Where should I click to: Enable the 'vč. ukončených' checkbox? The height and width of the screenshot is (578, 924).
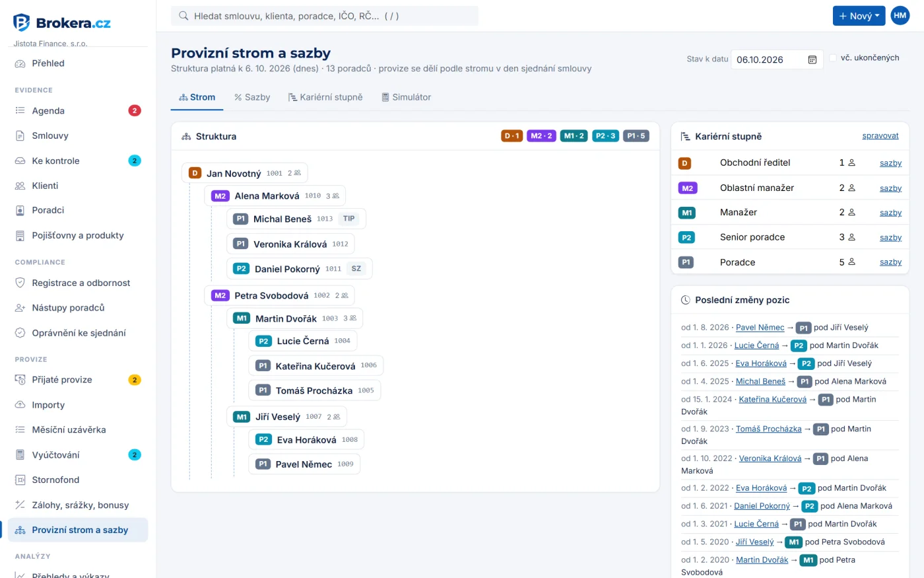[x=833, y=58]
